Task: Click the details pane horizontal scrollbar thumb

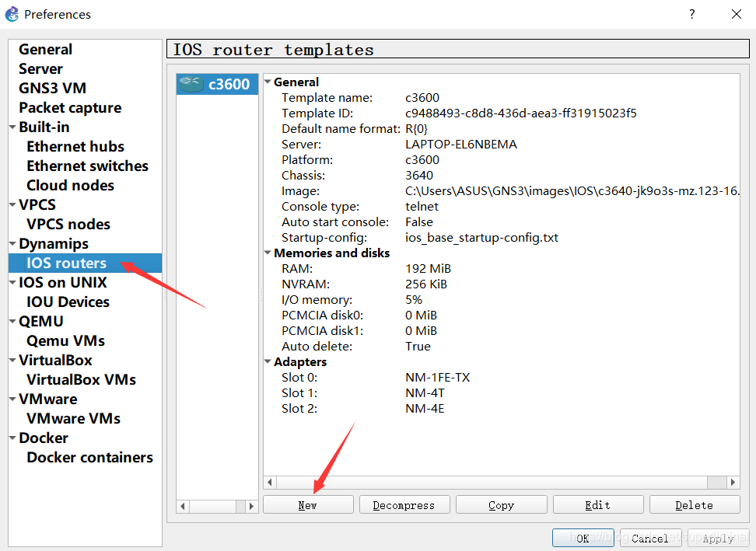Action: pos(717,482)
